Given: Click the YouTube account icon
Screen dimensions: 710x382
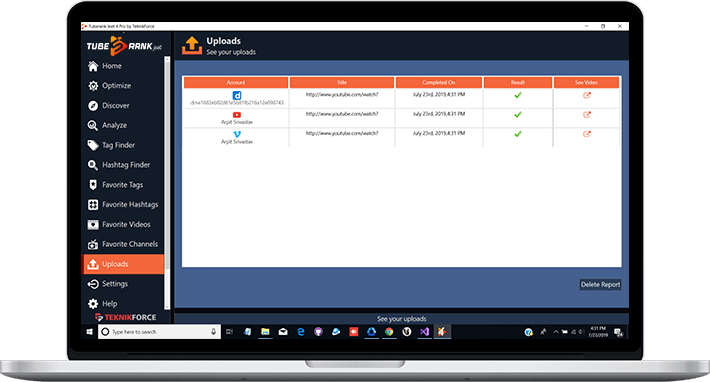Looking at the screenshot, I should 237,115.
